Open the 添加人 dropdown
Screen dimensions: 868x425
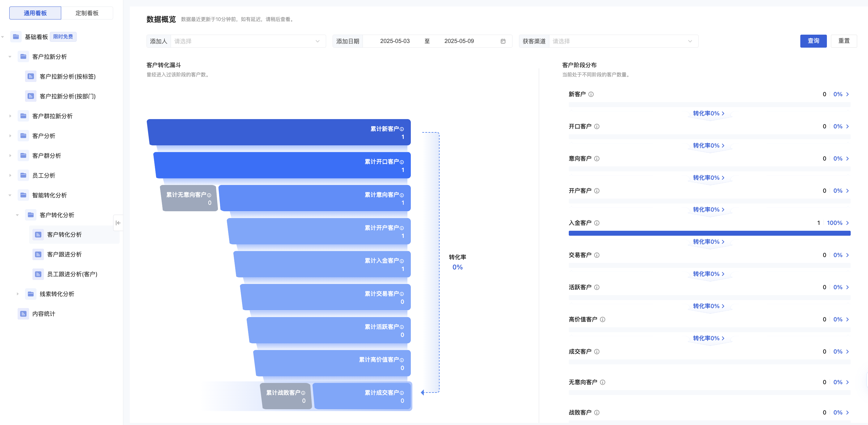pos(248,41)
